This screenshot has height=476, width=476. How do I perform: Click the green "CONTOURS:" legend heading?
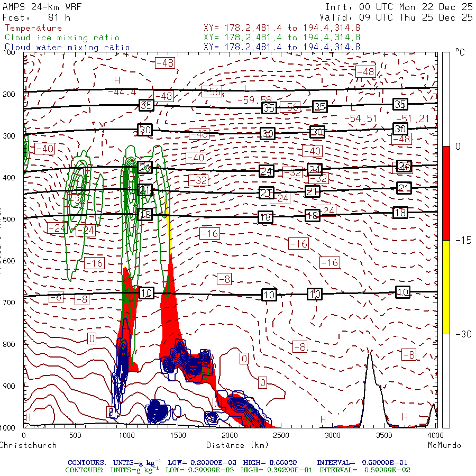[85, 470]
